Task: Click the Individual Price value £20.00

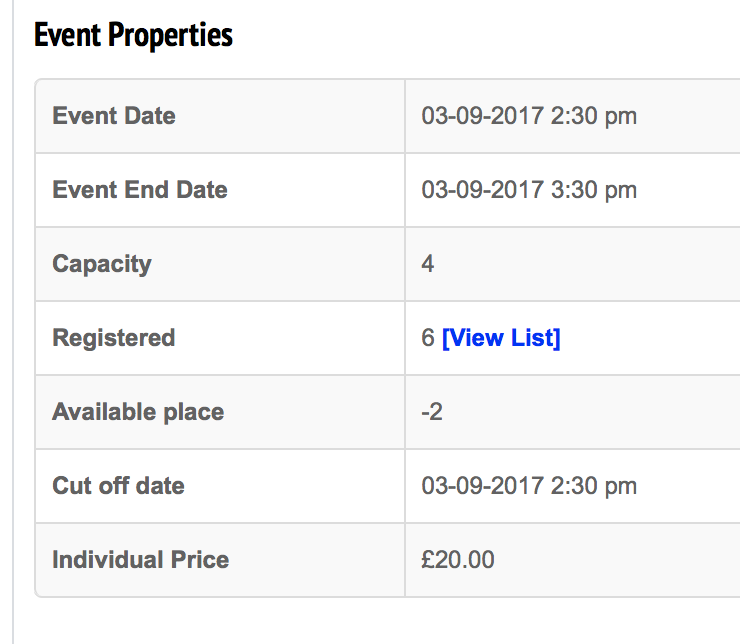Action: point(458,560)
